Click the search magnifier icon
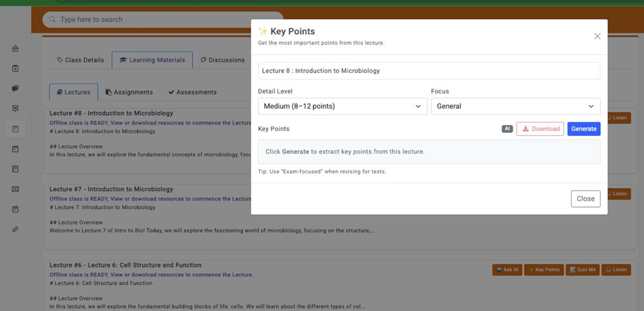This screenshot has width=644, height=311. pos(52,20)
